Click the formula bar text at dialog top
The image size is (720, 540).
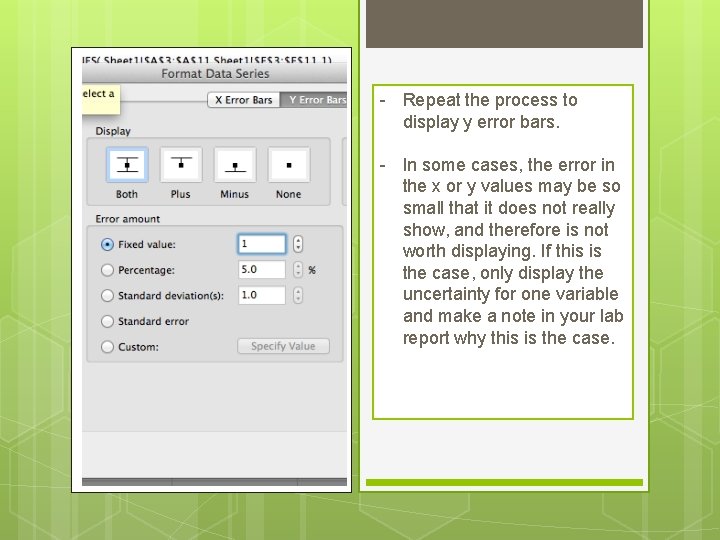[207, 60]
